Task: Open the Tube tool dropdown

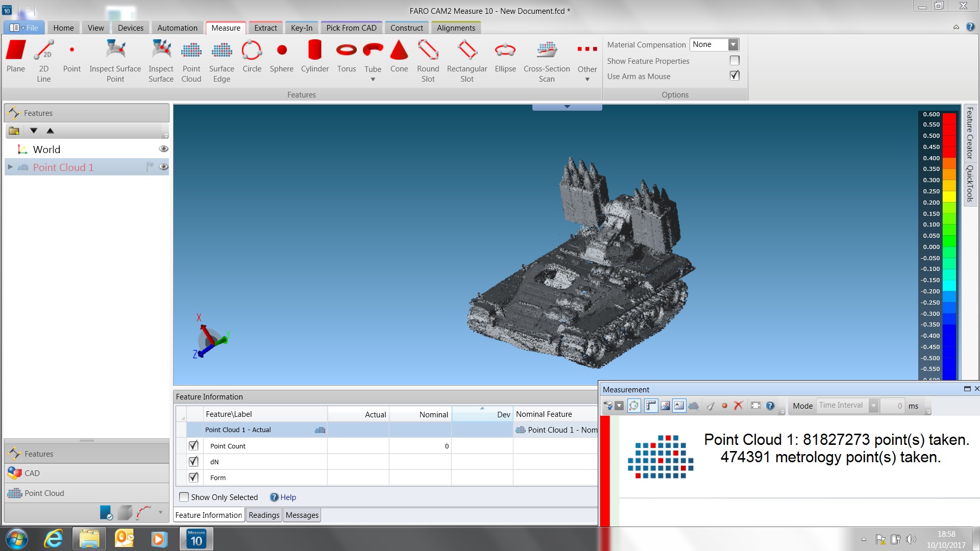Action: click(x=373, y=79)
